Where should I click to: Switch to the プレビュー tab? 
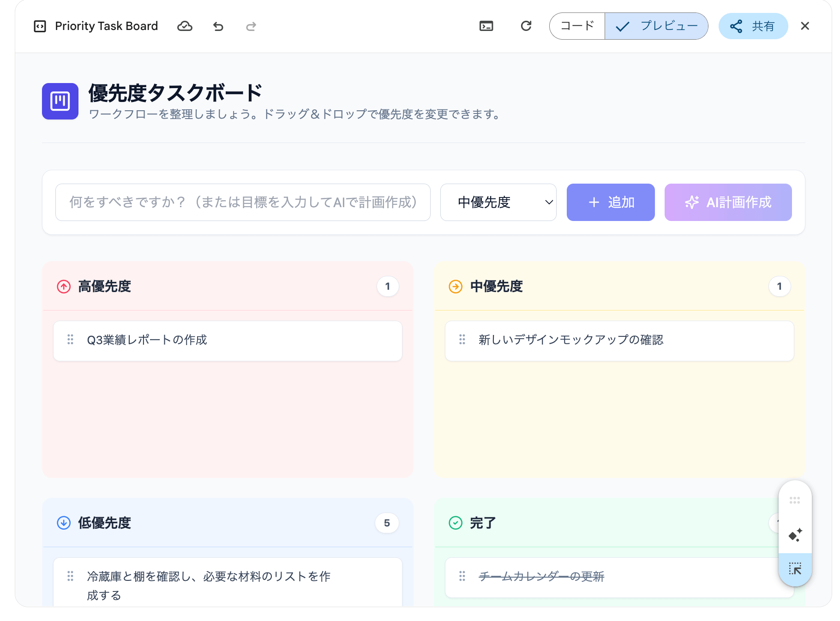[656, 26]
